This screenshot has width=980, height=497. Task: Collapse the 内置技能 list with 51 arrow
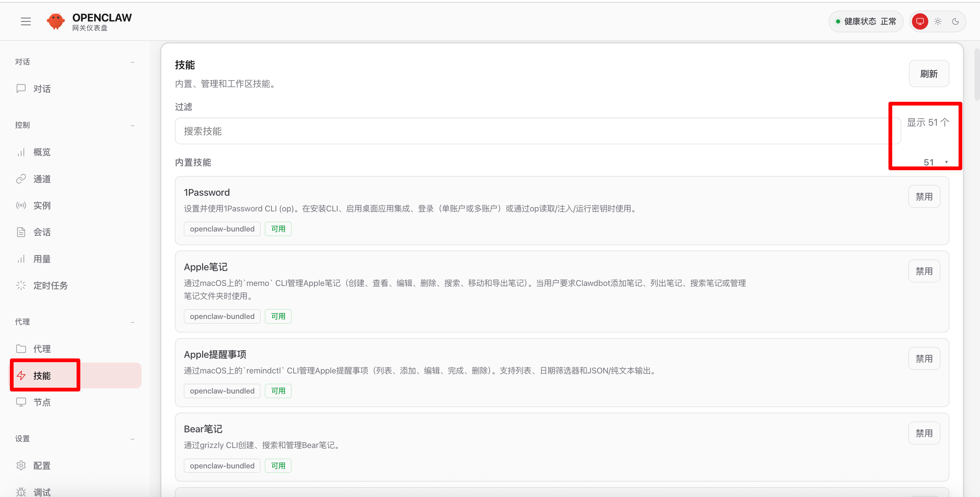tap(946, 162)
